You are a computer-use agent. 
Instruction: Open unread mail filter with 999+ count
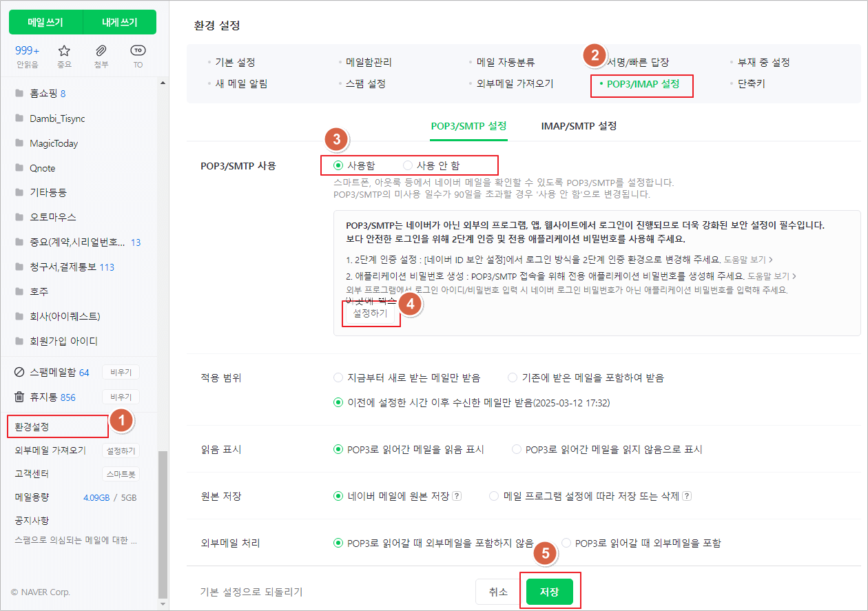28,56
